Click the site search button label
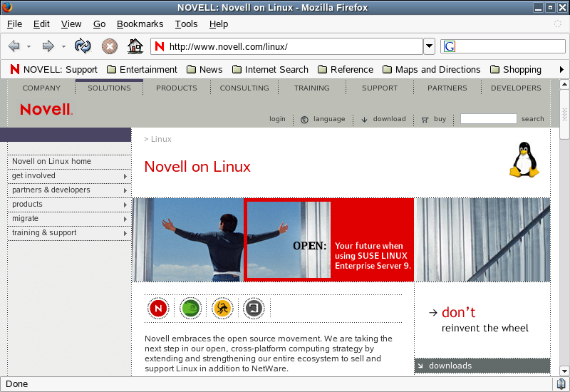Screen dimensions: 570x392 [x=532, y=119]
